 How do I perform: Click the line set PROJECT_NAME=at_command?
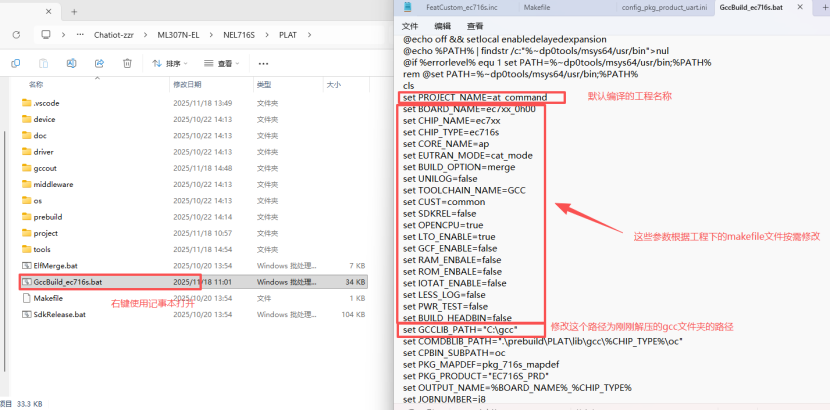475,97
